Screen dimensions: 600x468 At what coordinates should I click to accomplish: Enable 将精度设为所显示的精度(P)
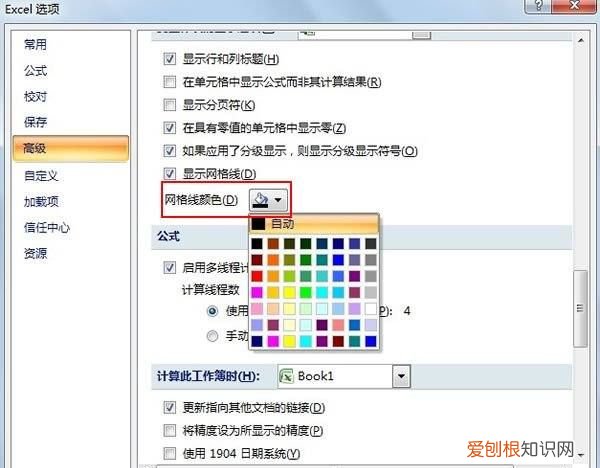[170, 430]
